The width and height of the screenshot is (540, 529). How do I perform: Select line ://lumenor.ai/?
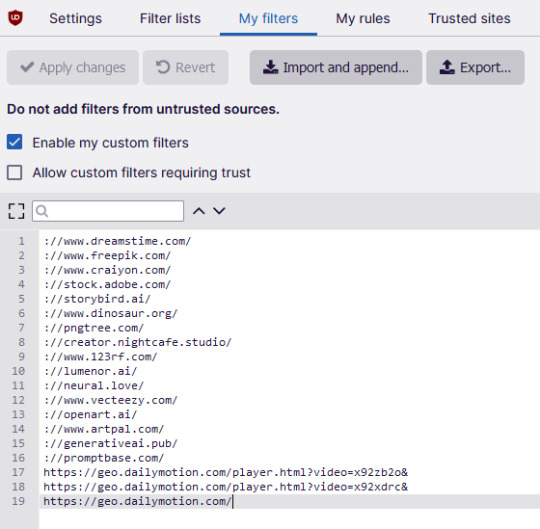pos(90,371)
